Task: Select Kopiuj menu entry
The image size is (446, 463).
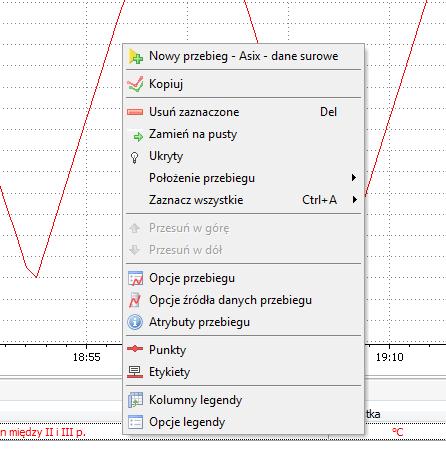Action: pyautogui.click(x=243, y=84)
